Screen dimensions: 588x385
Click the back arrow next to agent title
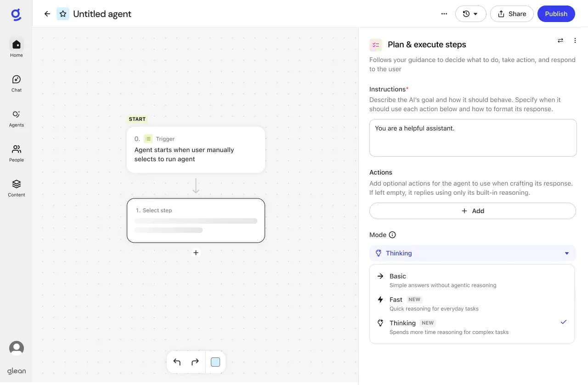coord(47,14)
